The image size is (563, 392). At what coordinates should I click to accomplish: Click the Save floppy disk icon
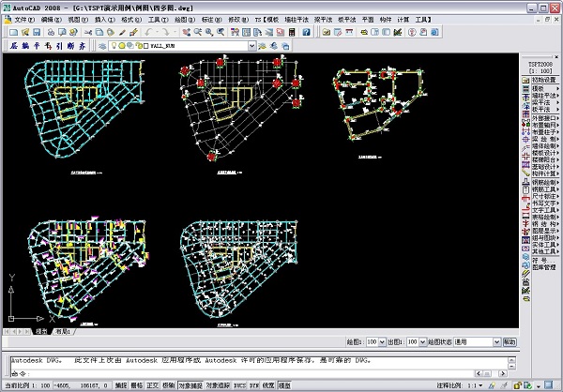(37, 32)
